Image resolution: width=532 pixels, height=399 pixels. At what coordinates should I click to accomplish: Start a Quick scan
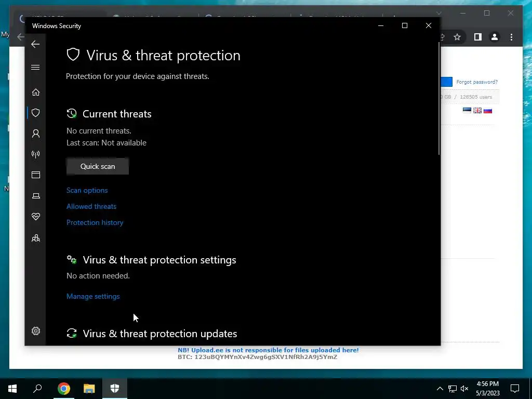pyautogui.click(x=97, y=166)
